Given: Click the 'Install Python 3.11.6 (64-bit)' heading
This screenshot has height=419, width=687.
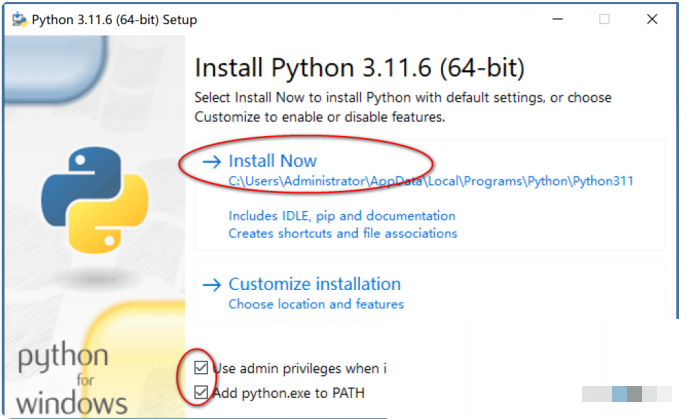Looking at the screenshot, I should click(359, 68).
